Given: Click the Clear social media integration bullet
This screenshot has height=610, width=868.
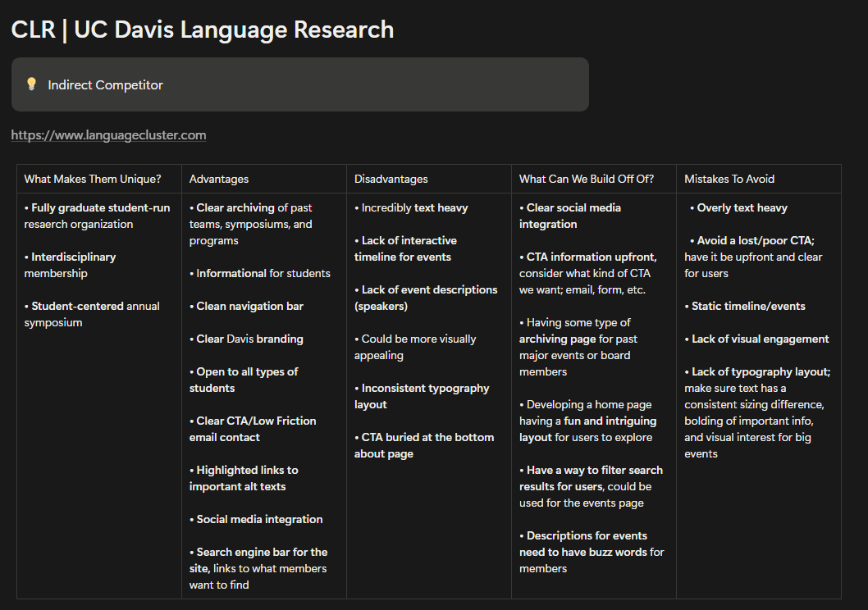Looking at the screenshot, I should tap(570, 216).
